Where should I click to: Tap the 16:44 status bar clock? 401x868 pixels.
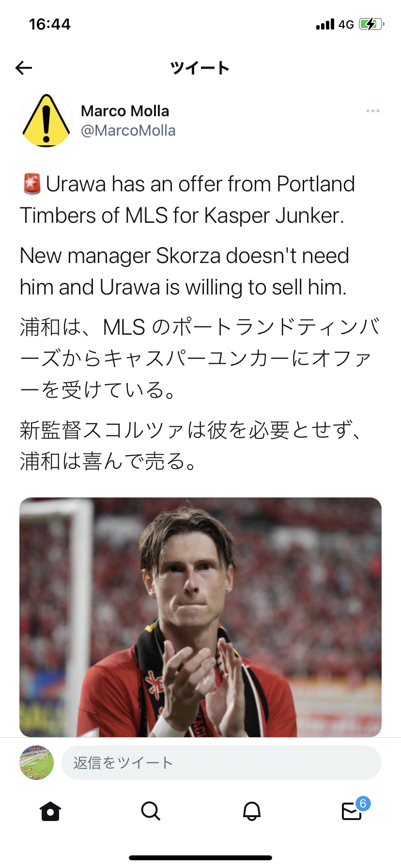click(49, 24)
